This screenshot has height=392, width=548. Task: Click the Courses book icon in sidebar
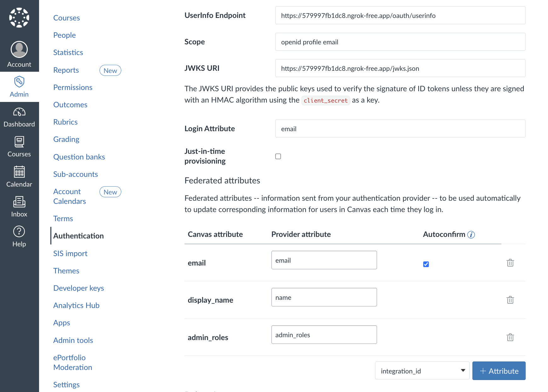(19, 142)
